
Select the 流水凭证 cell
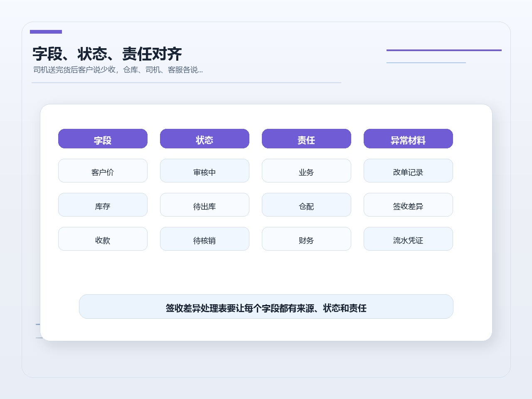point(408,239)
